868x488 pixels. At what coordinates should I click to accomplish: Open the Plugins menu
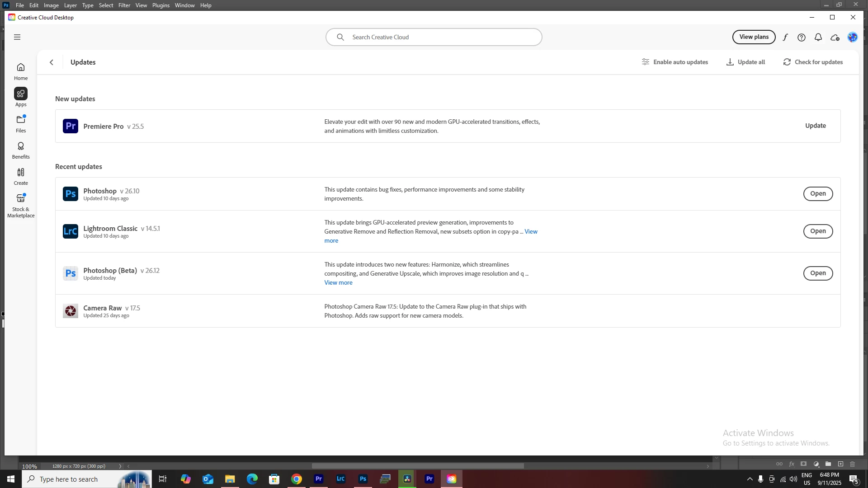[160, 5]
